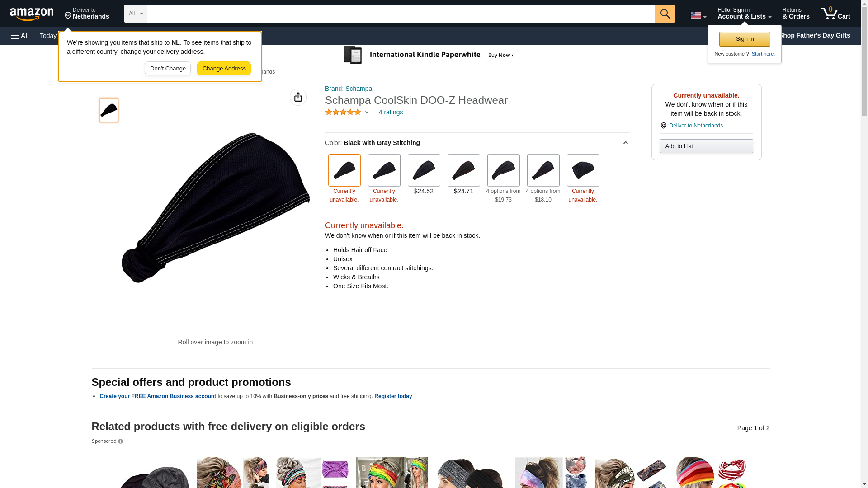Click the Amazon logo

click(32, 14)
